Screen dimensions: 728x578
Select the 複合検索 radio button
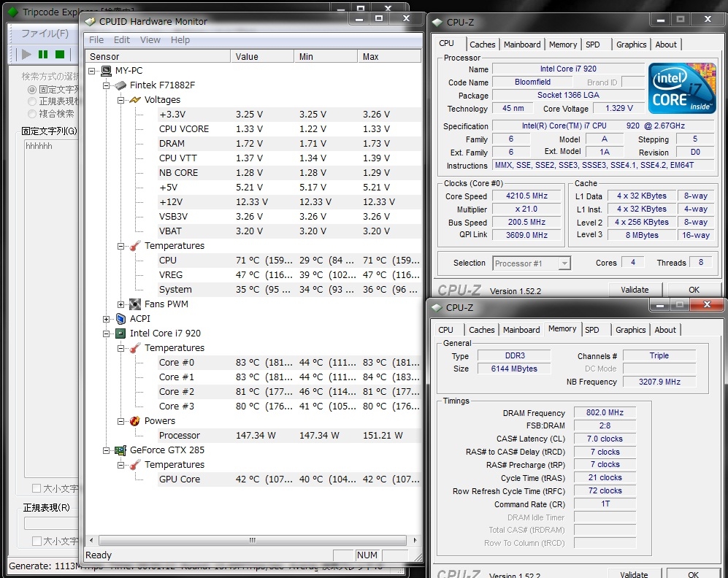click(32, 114)
